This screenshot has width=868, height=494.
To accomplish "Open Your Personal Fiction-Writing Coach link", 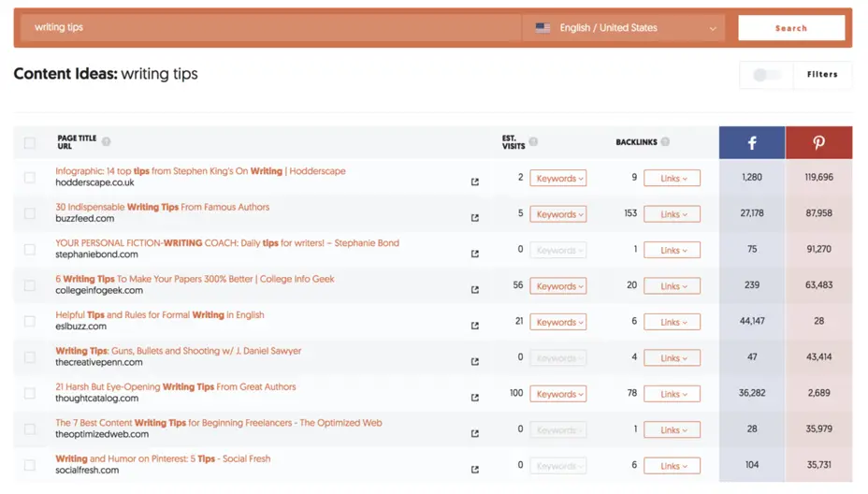I will coord(227,243).
